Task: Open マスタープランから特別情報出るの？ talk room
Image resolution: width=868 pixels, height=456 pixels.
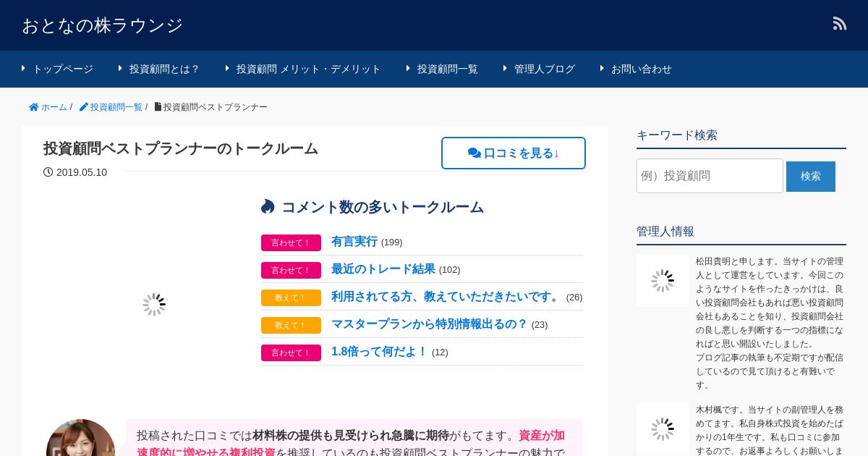Action: point(430,324)
